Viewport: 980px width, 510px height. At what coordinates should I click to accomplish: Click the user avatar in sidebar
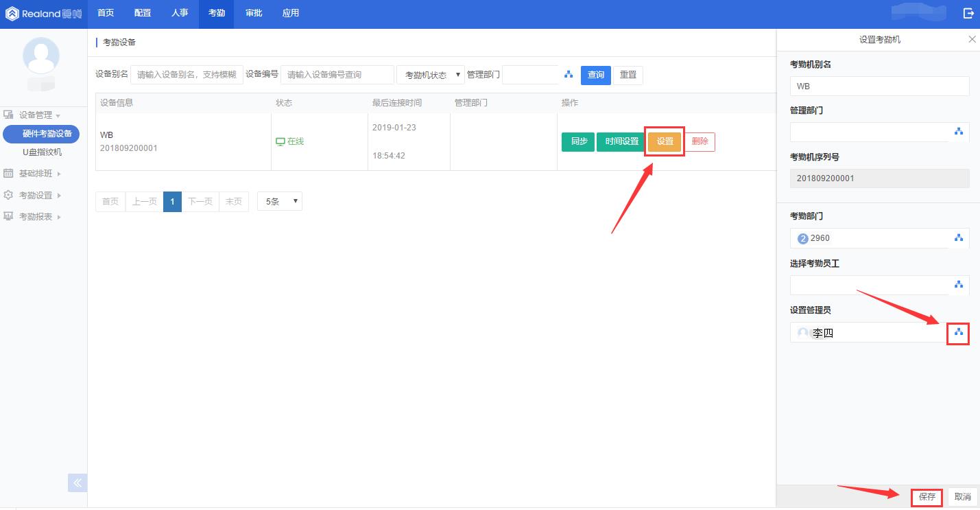(x=41, y=56)
